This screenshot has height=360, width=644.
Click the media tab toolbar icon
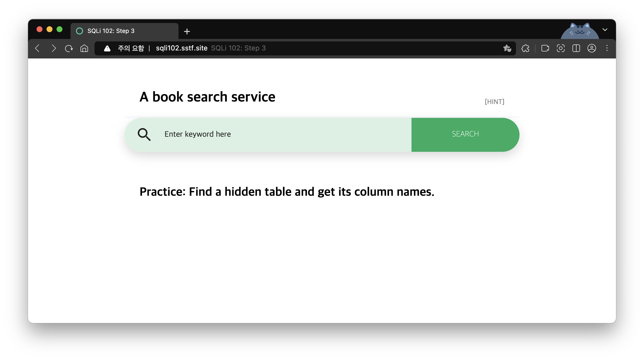545,48
